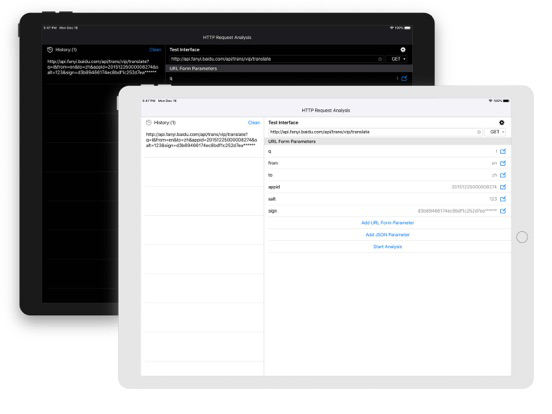Clear URL field in white iPad
The image size is (552, 414).
tap(479, 132)
